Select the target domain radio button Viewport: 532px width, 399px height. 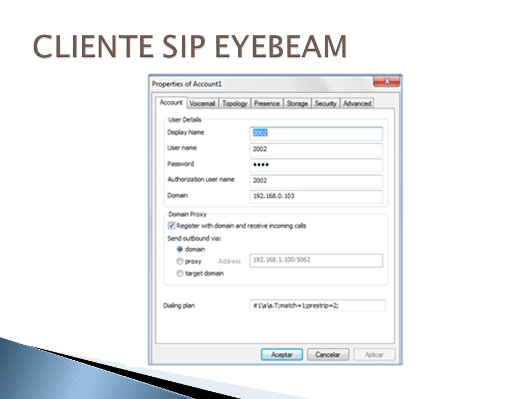pos(180,273)
